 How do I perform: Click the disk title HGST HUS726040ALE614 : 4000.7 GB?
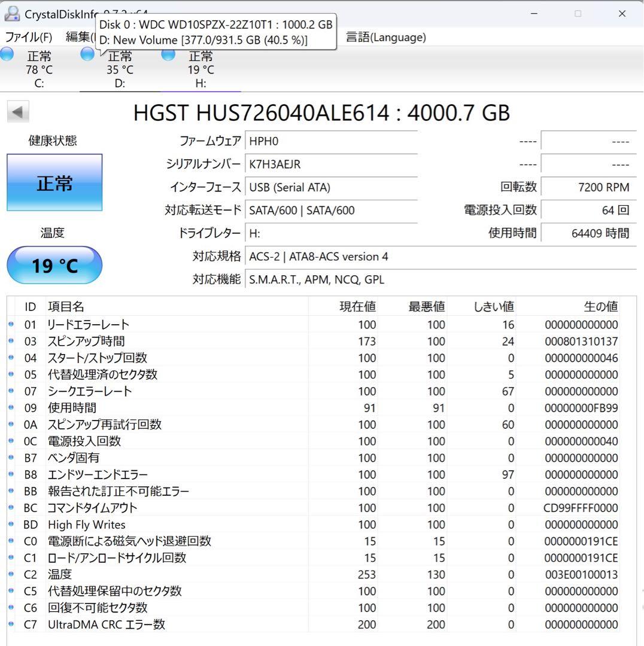click(x=321, y=112)
